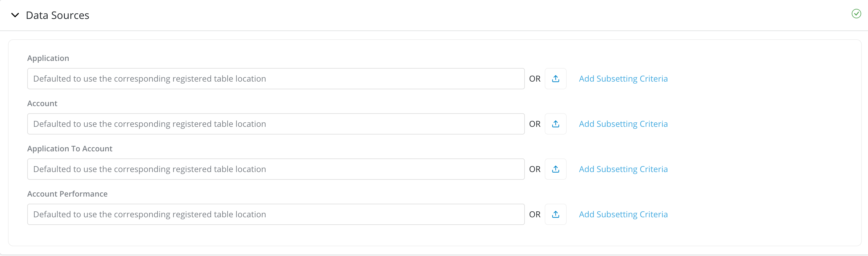868x256 pixels.
Task: Focus the Account table location input
Action: pos(276,124)
